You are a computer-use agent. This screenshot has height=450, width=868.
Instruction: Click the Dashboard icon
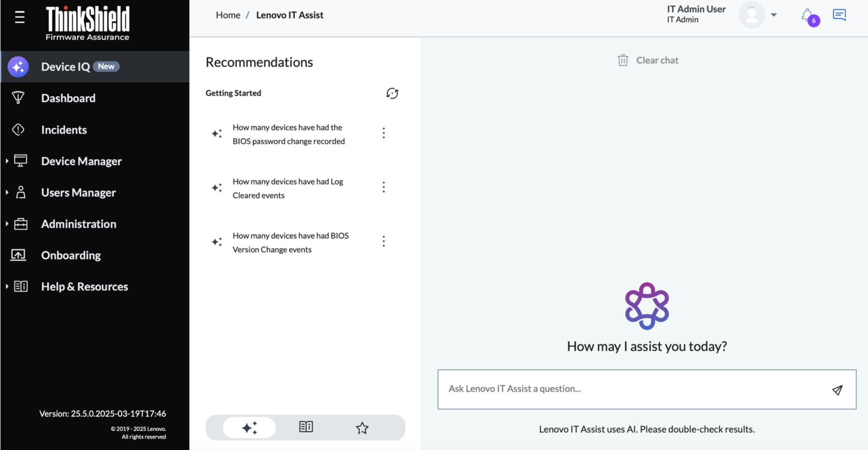coord(18,98)
